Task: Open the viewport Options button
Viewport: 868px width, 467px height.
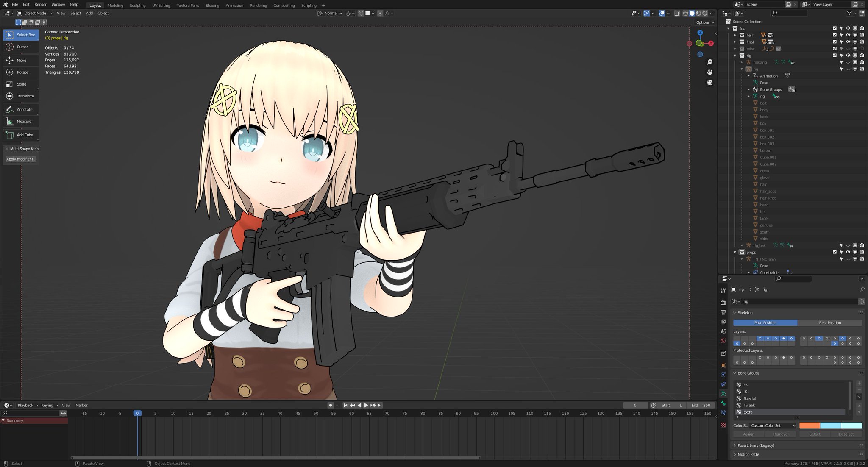Action: pos(704,22)
